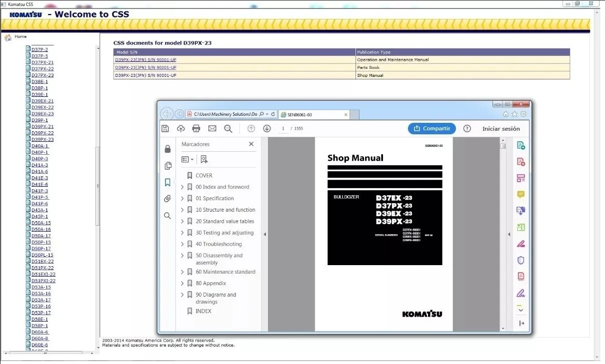Send PDF by email envelope icon
The width and height of the screenshot is (605, 364).
212,129
